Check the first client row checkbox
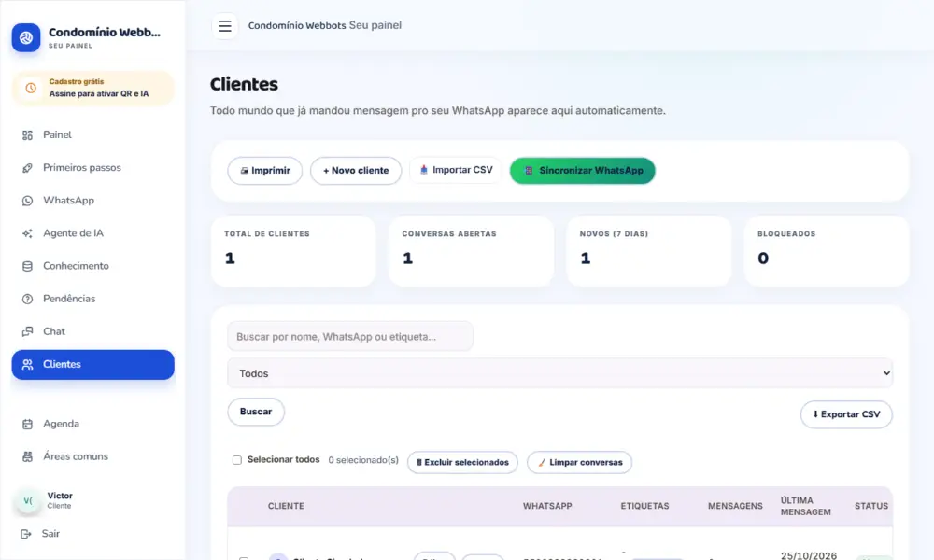The height and width of the screenshot is (560, 934). [244, 558]
